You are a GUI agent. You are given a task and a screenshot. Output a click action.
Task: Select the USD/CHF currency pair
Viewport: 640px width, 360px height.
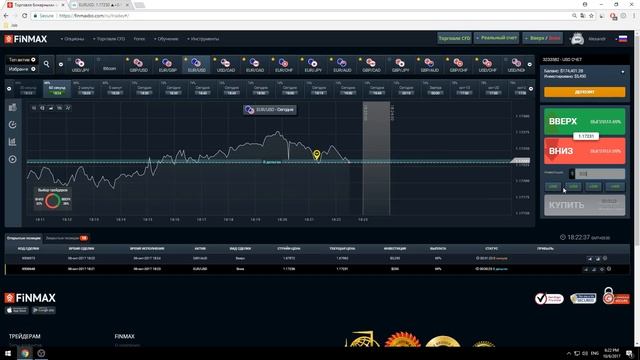coord(487,65)
